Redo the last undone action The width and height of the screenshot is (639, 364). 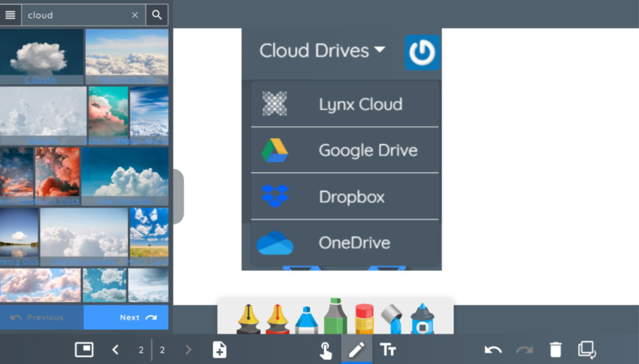[x=524, y=349]
